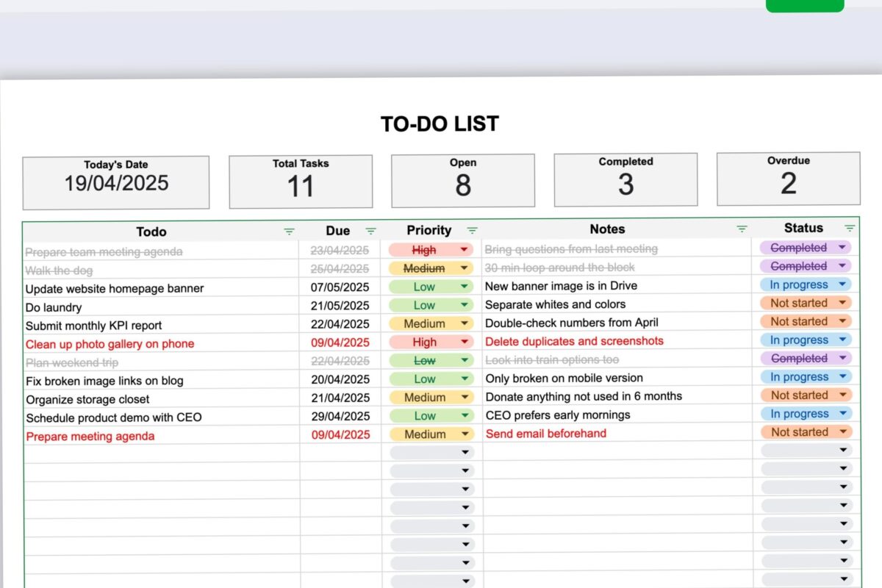Open the status dropdown for Walk the dog
The width and height of the screenshot is (882, 588).
click(x=844, y=266)
